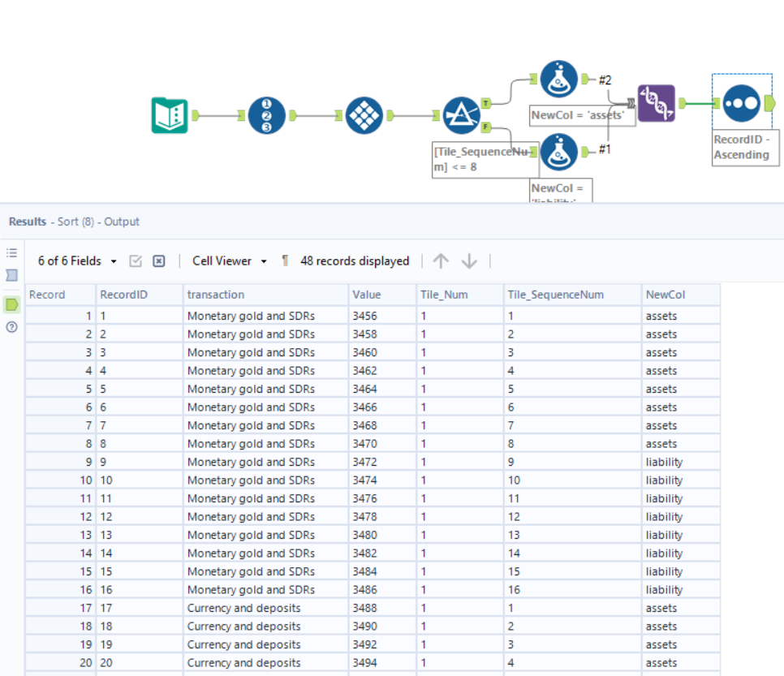Select row number 9 in Record column
This screenshot has width=784, height=676.
61,462
